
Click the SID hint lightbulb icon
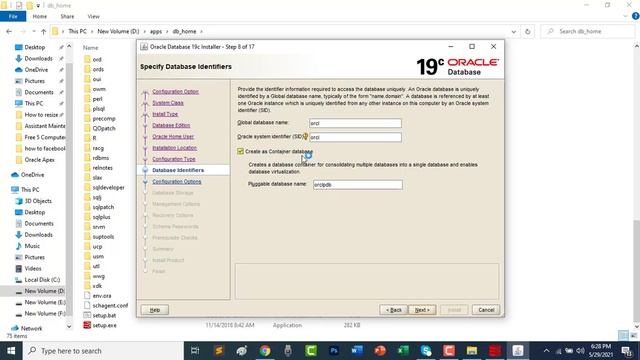click(x=305, y=137)
